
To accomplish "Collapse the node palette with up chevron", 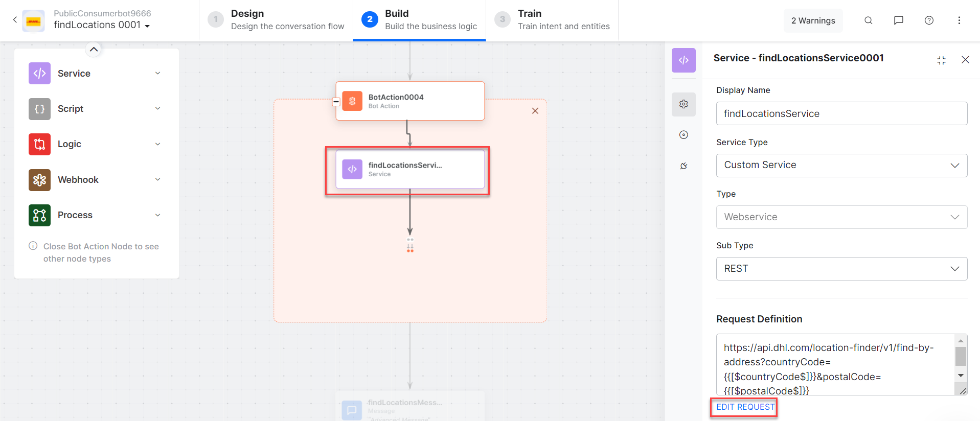I will [x=94, y=50].
